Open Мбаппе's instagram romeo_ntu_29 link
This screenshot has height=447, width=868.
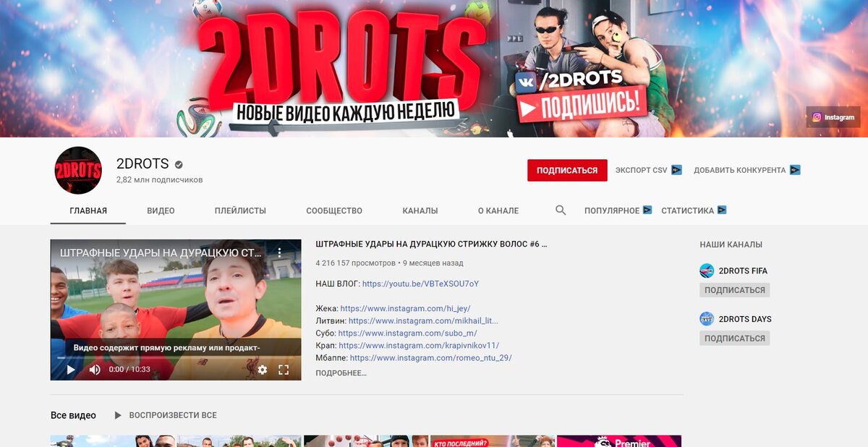click(430, 357)
